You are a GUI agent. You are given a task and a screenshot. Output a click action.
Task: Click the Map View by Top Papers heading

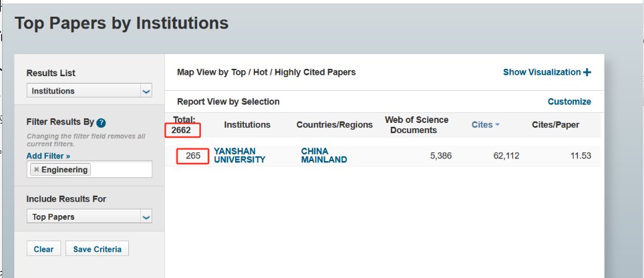point(266,72)
